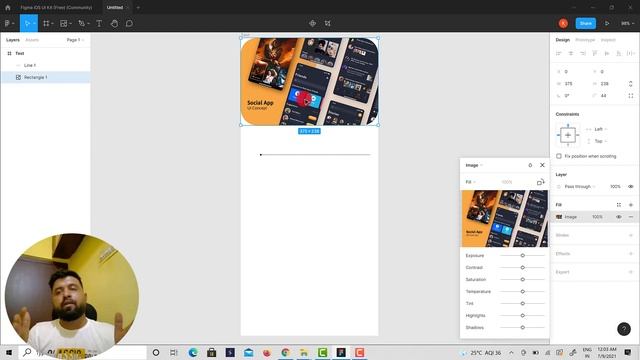
Task: Switch to the Design tab
Action: tap(562, 40)
